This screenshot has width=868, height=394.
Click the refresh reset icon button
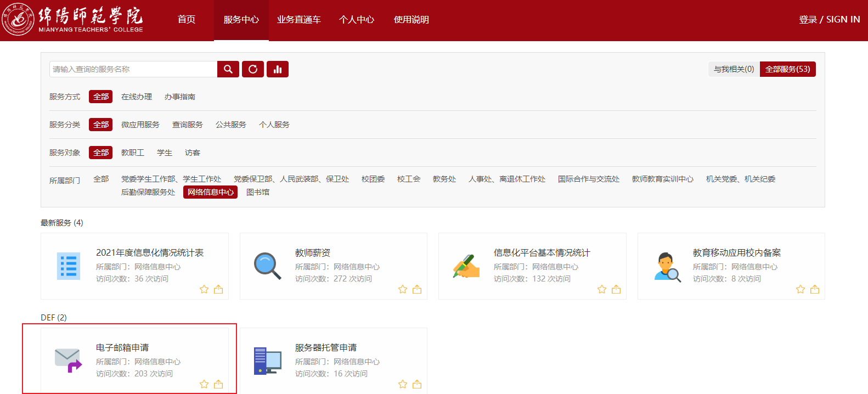253,69
